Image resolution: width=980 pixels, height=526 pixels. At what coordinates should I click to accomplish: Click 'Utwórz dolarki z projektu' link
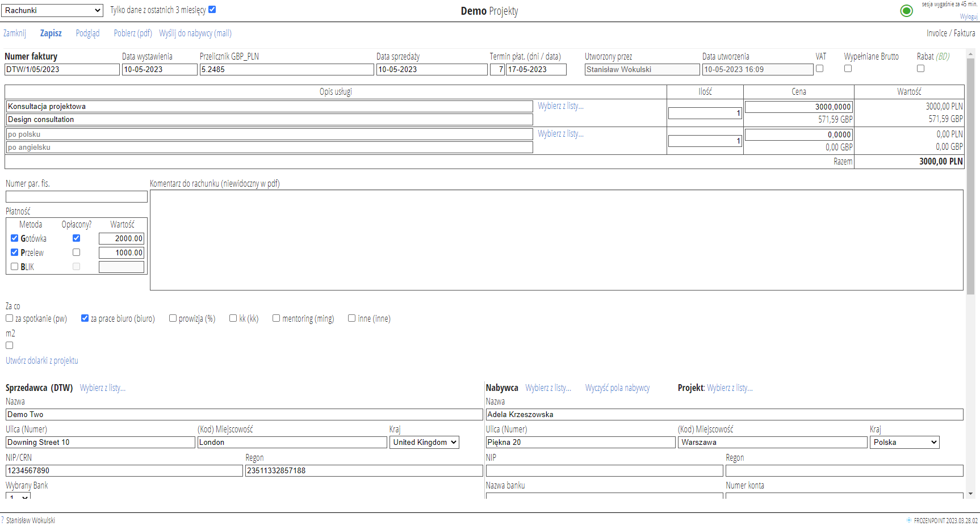(42, 360)
